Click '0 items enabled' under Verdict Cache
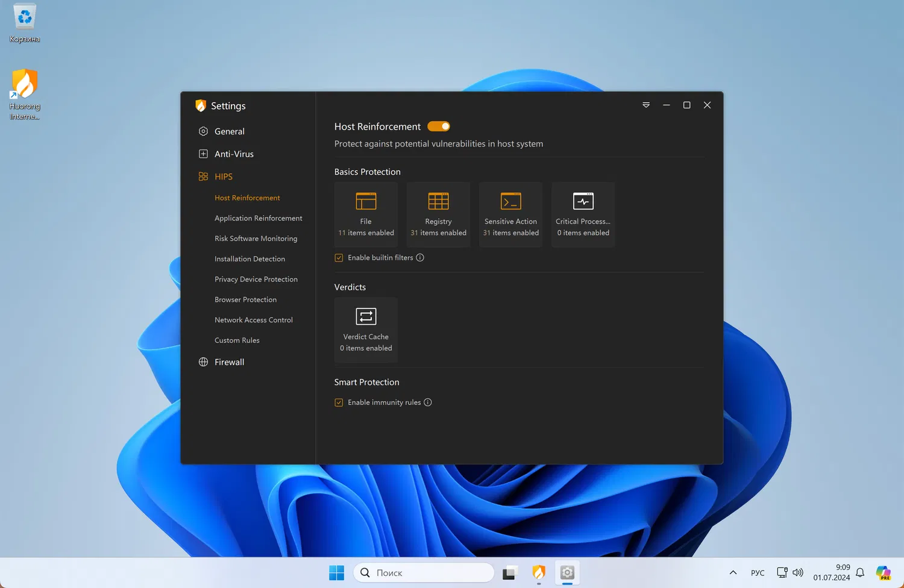The height and width of the screenshot is (588, 904). click(366, 348)
